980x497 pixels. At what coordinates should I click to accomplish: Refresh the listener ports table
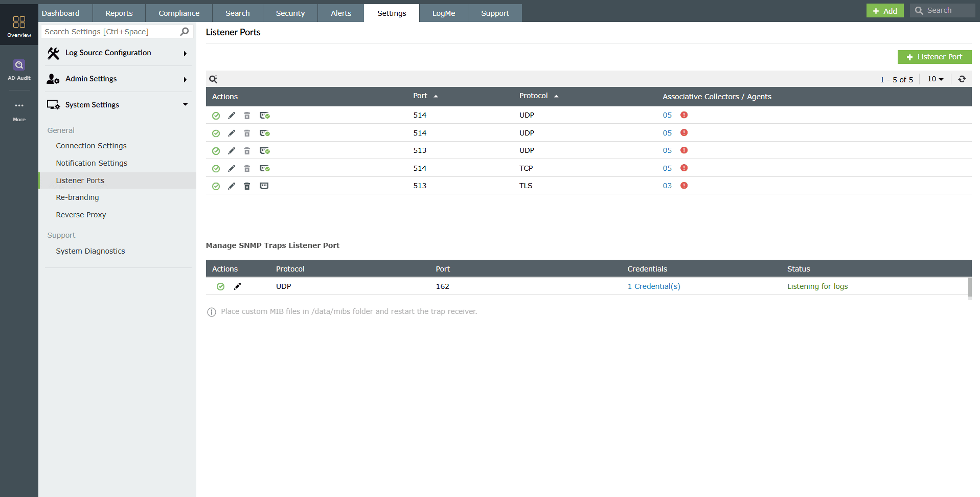click(962, 79)
